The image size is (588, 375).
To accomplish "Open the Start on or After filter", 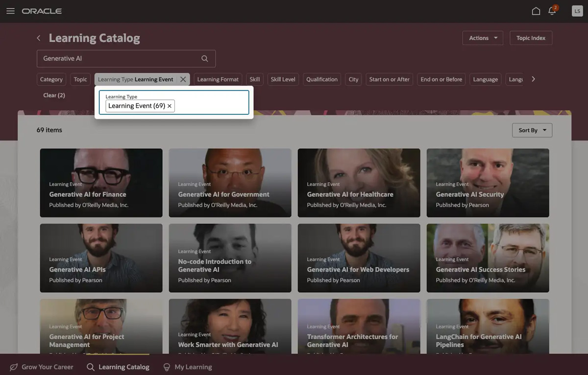I will pyautogui.click(x=390, y=79).
